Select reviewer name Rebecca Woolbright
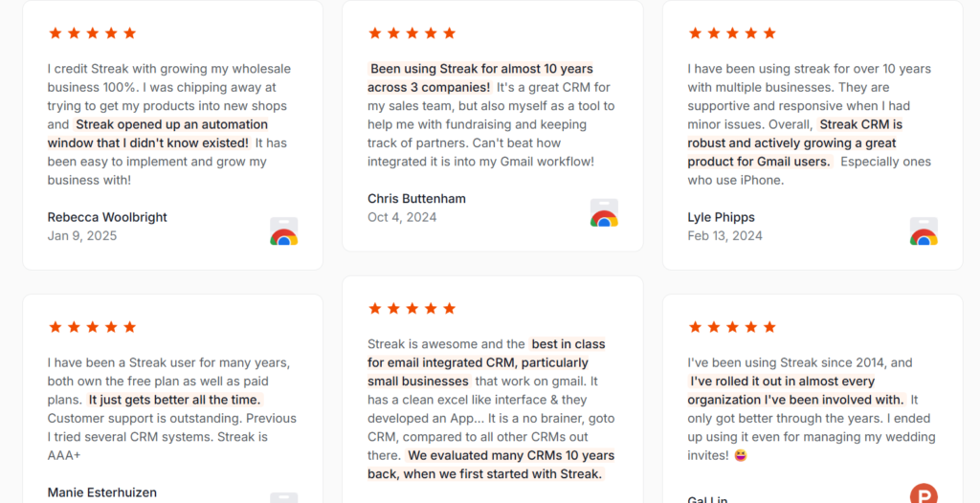 tap(107, 217)
